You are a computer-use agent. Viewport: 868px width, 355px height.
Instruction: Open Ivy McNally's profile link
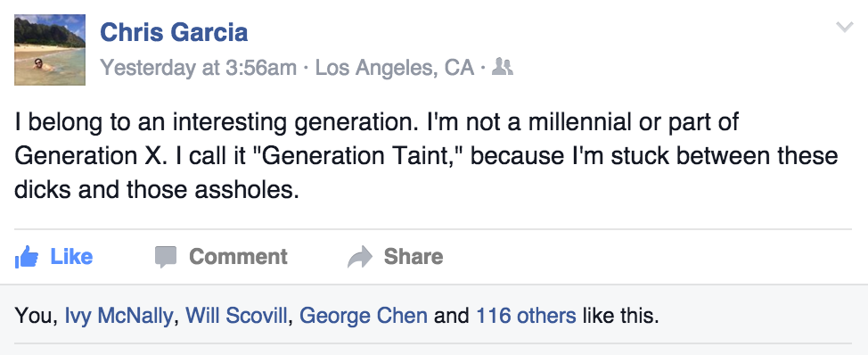(119, 317)
